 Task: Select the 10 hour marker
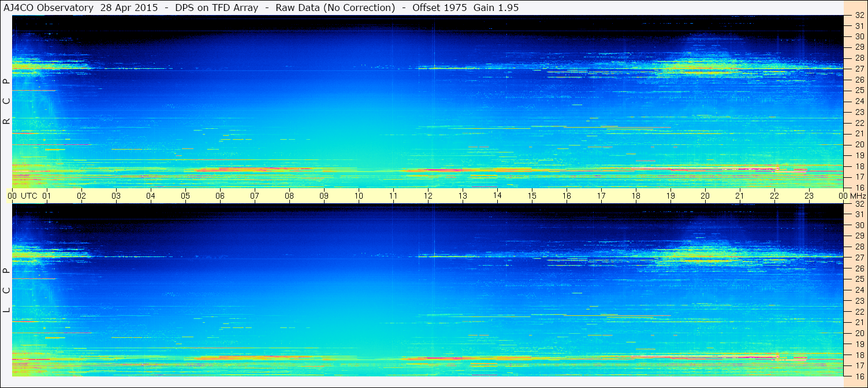(x=359, y=196)
